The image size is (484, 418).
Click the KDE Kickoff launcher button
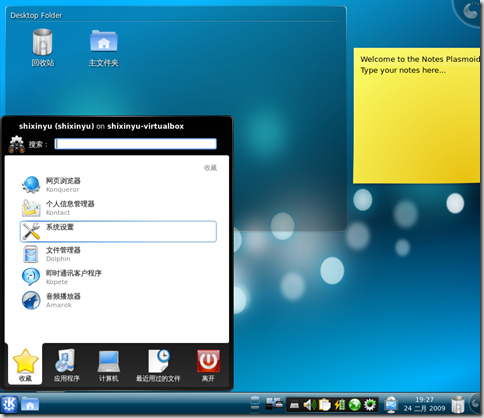tap(9, 404)
